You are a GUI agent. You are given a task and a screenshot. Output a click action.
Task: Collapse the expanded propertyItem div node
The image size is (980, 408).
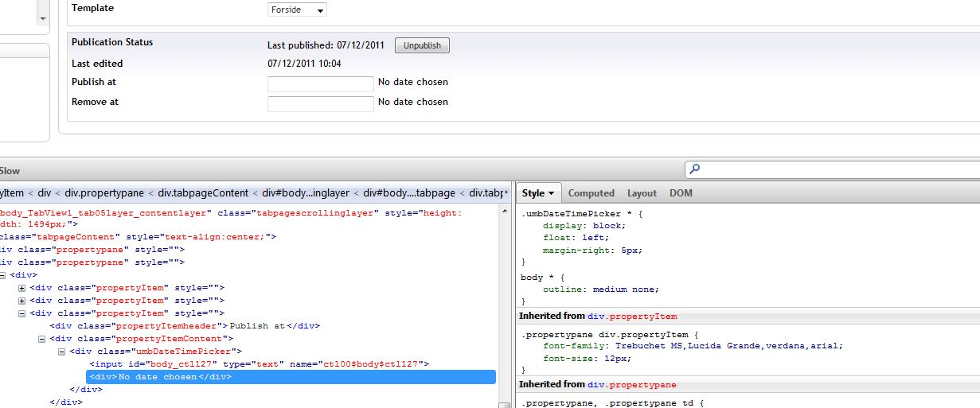tap(22, 313)
